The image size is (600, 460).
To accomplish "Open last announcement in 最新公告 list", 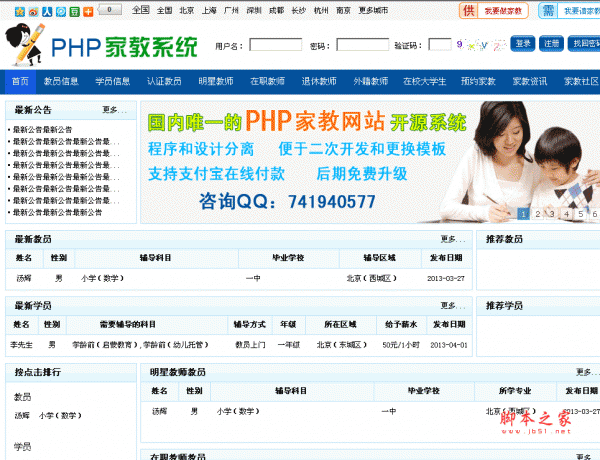I will point(57,212).
